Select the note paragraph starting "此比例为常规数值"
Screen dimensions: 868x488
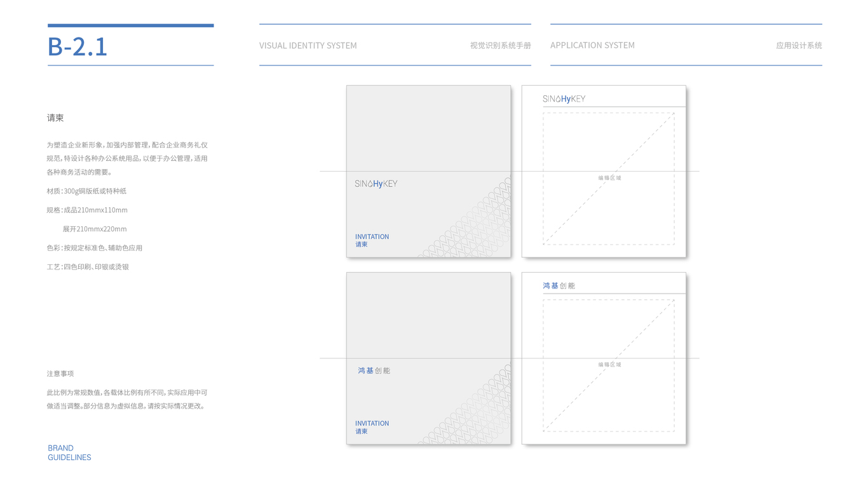tap(127, 399)
